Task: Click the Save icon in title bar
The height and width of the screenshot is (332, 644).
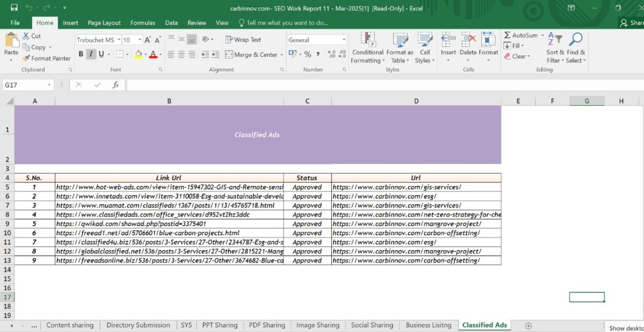Action: pyautogui.click(x=14, y=8)
